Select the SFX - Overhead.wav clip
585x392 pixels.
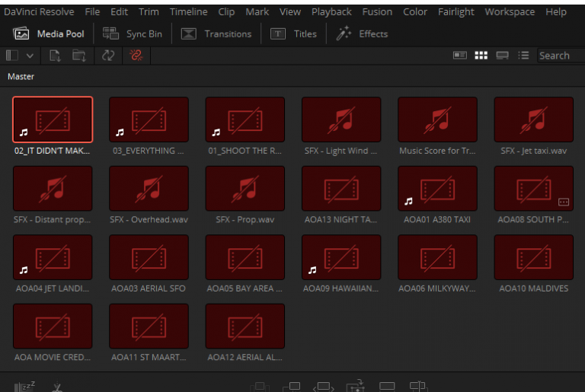(149, 188)
